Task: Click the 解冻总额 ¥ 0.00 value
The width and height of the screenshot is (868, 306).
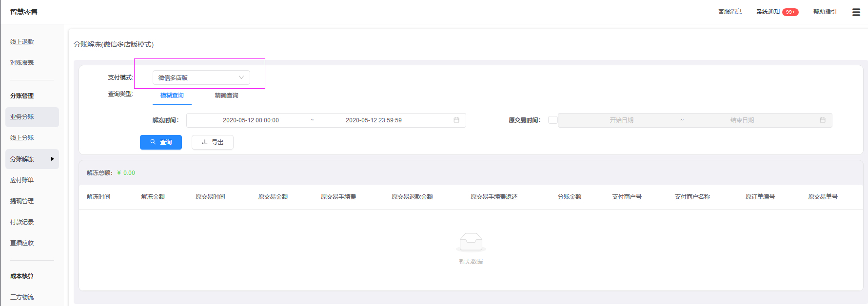Action: pos(126,173)
